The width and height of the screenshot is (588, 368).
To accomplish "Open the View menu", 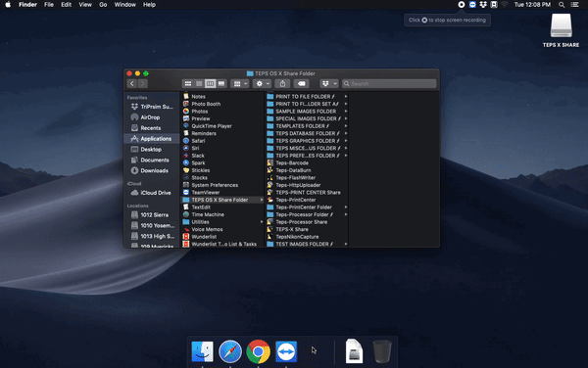I will (x=85, y=5).
